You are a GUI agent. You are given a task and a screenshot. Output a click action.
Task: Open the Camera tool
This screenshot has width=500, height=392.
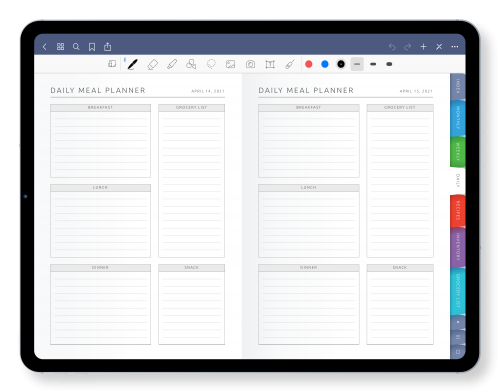tap(250, 64)
